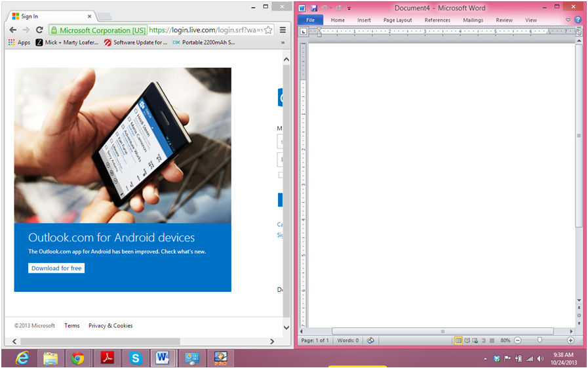Launch Internet Explorer from the taskbar

(x=22, y=358)
